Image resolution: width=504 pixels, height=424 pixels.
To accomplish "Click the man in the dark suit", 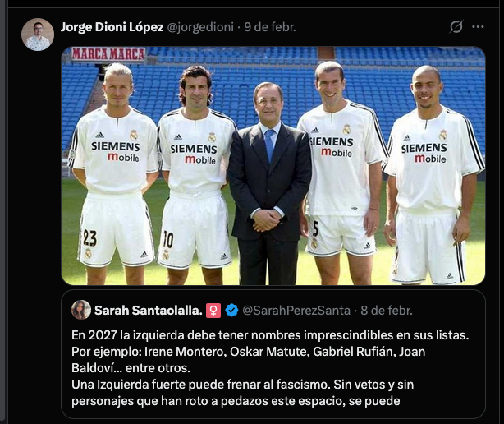I will tap(269, 183).
